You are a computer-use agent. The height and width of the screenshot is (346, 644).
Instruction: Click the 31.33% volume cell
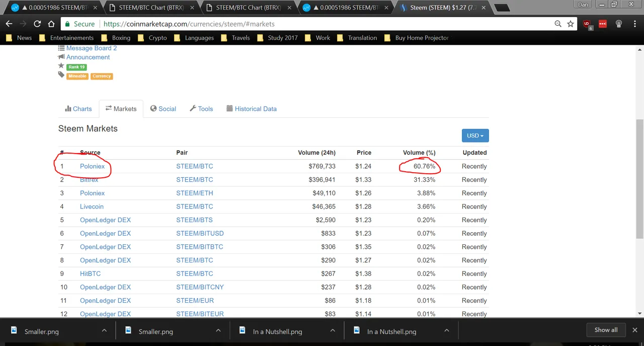[425, 180]
